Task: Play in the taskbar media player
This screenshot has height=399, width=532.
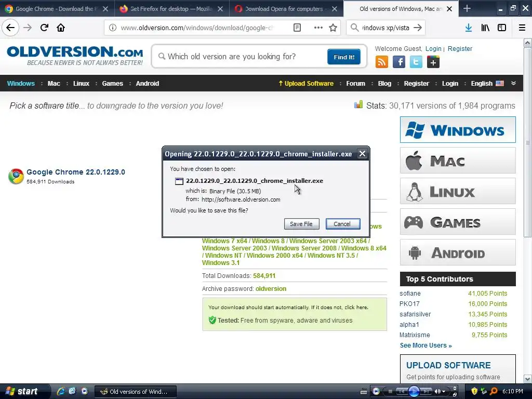Action: pos(414,391)
